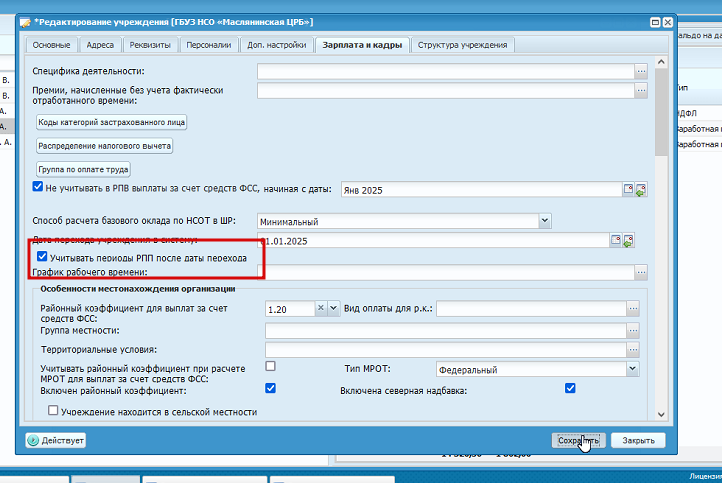Click the Специфика деятельности input field
The width and height of the screenshot is (722, 483).
446,71
